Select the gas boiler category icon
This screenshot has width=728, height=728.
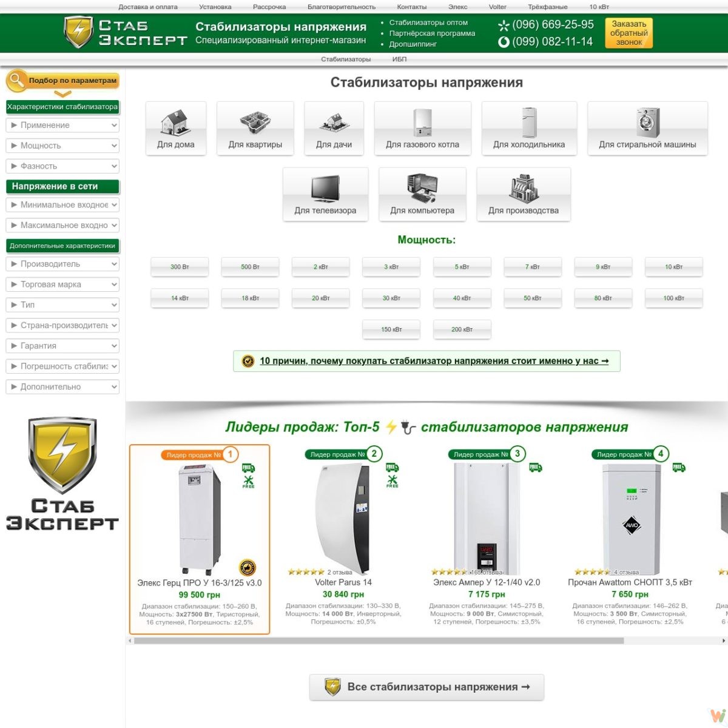[422, 122]
